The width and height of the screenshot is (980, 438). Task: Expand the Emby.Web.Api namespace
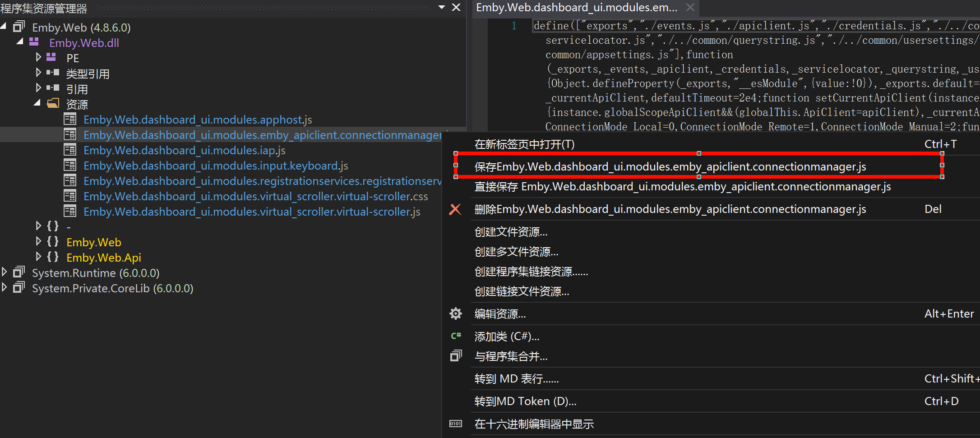pyautogui.click(x=38, y=257)
